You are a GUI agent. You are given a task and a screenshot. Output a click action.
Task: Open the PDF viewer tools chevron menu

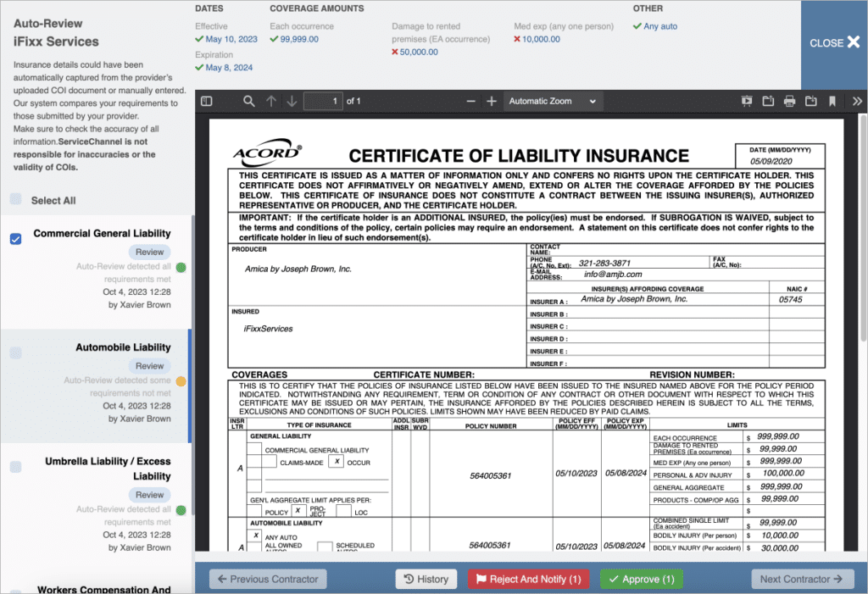click(x=857, y=102)
